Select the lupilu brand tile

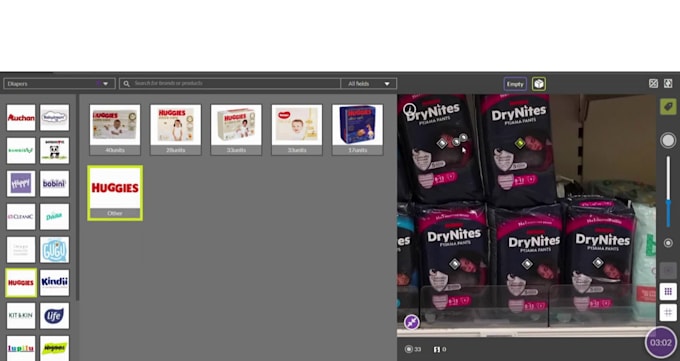pyautogui.click(x=21, y=348)
